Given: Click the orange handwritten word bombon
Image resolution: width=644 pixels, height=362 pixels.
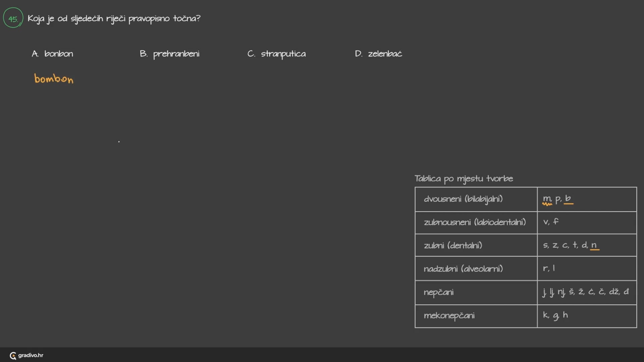Looking at the screenshot, I should click(54, 79).
